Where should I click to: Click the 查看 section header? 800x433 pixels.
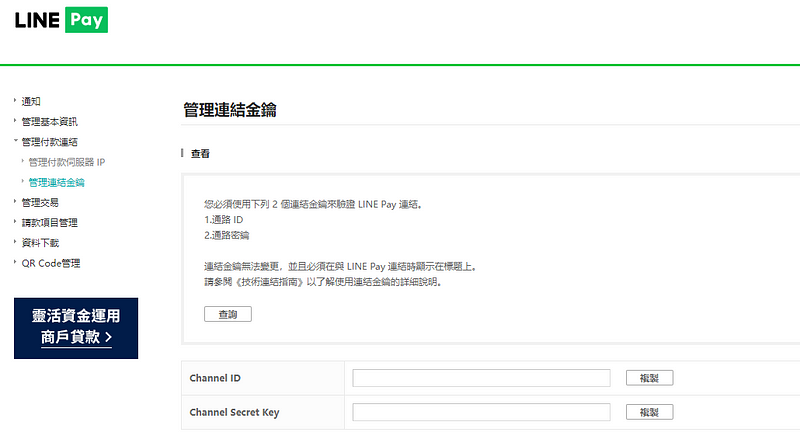[x=200, y=154]
